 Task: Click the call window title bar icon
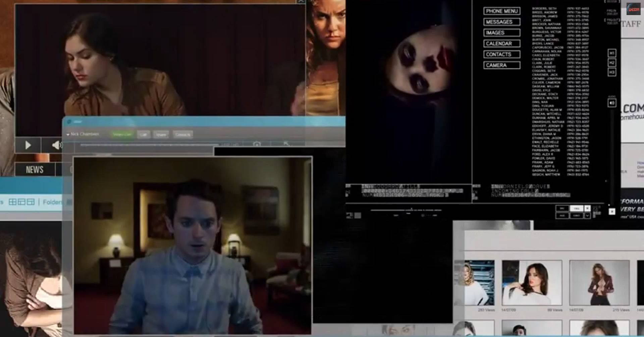69,122
